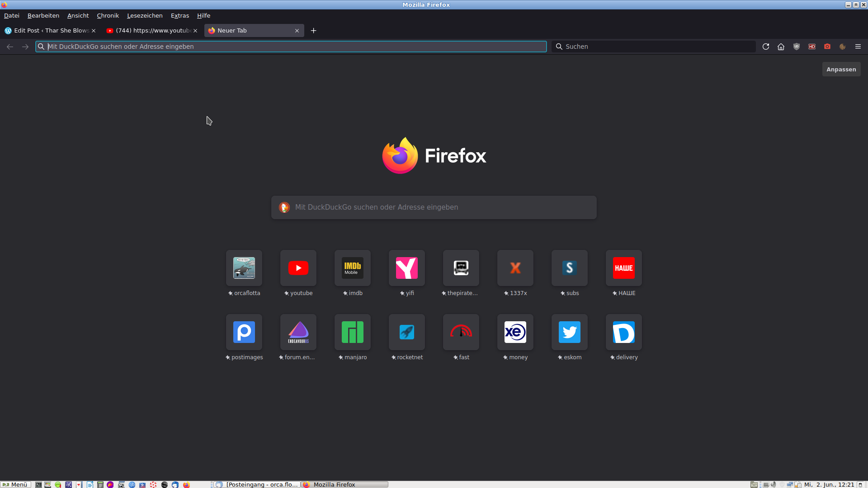Screen dimensions: 868x488
Task: Open the rocketnet shortcut tile
Action: pos(407,332)
